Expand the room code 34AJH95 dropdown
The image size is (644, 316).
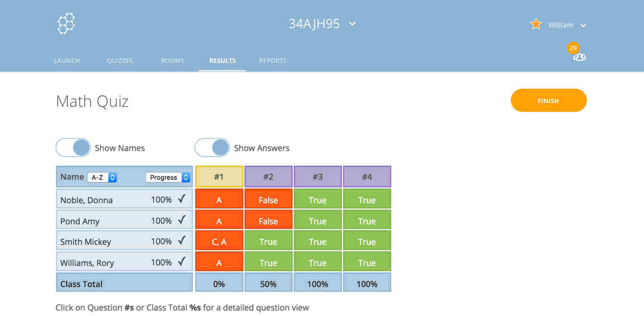[x=352, y=24]
